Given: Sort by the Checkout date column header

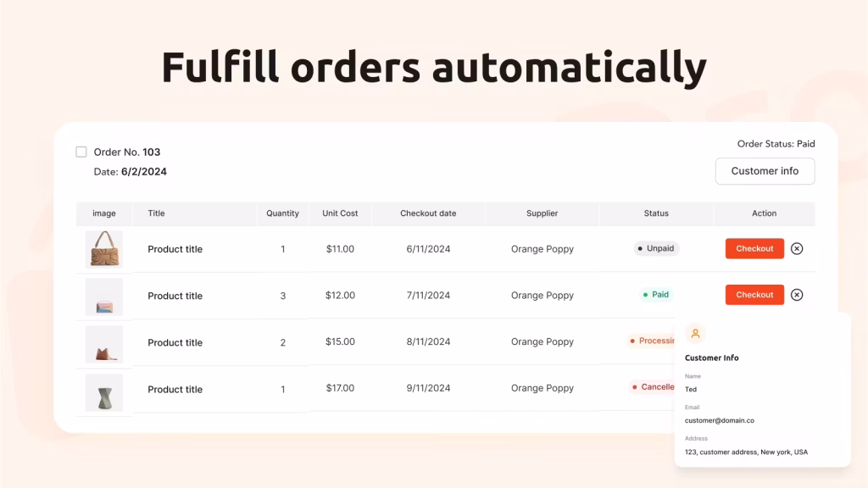Looking at the screenshot, I should point(428,213).
